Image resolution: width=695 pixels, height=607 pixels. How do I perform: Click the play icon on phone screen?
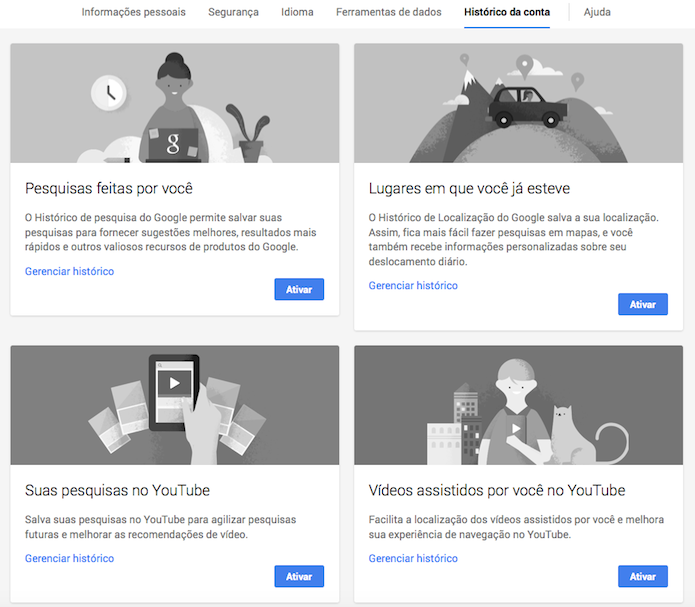tap(175, 383)
